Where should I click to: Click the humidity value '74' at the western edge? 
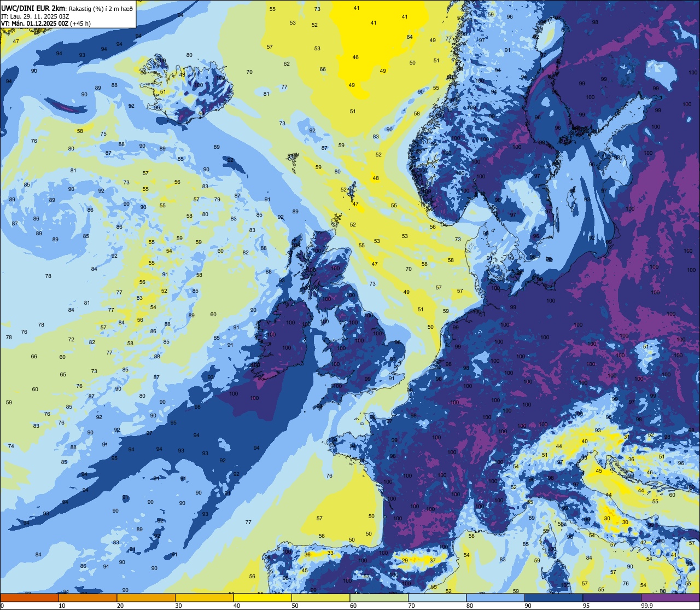[x=11, y=446]
